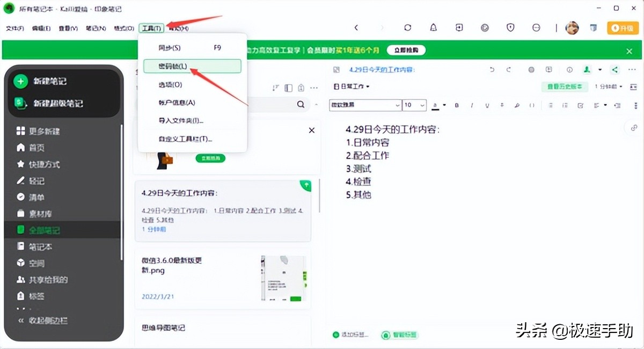Click the undo icon in the note editor
Screen dimensions: 644x349
[x=493, y=69]
